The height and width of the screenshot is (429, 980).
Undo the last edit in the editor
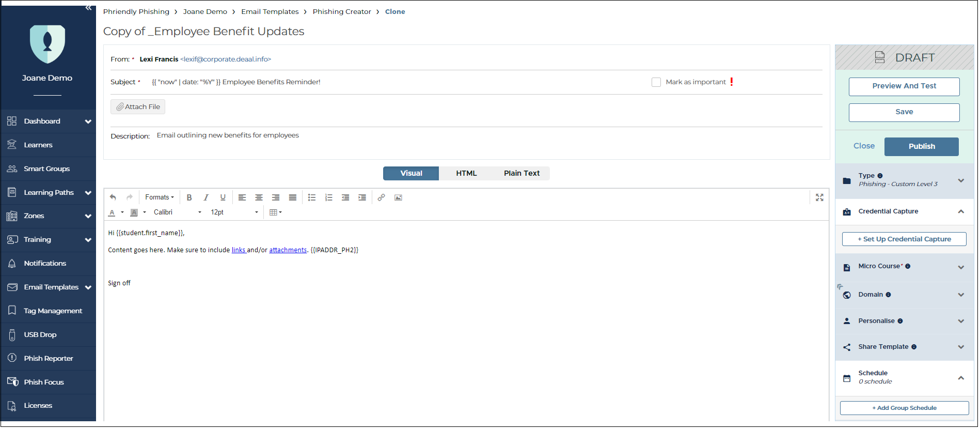[x=113, y=197]
